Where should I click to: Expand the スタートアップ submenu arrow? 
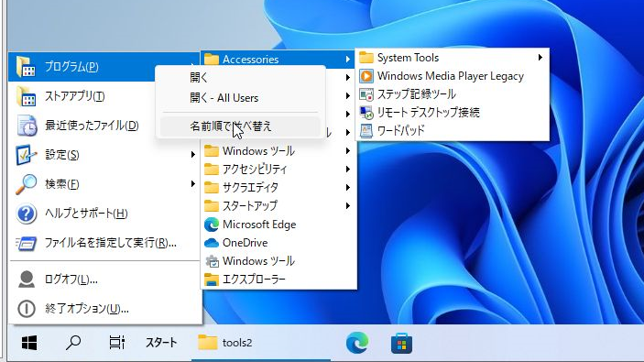[348, 206]
